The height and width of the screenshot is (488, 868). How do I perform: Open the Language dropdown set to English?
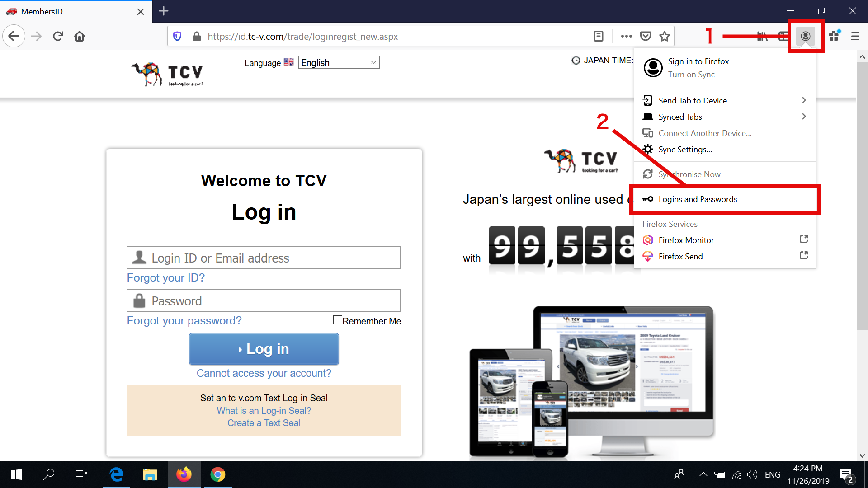pyautogui.click(x=339, y=62)
